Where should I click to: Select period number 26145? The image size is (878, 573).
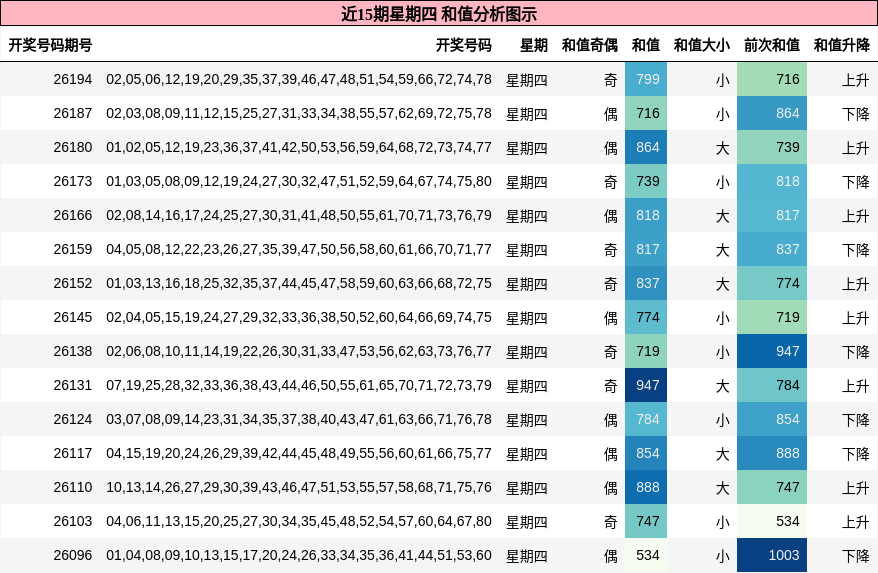(x=73, y=317)
